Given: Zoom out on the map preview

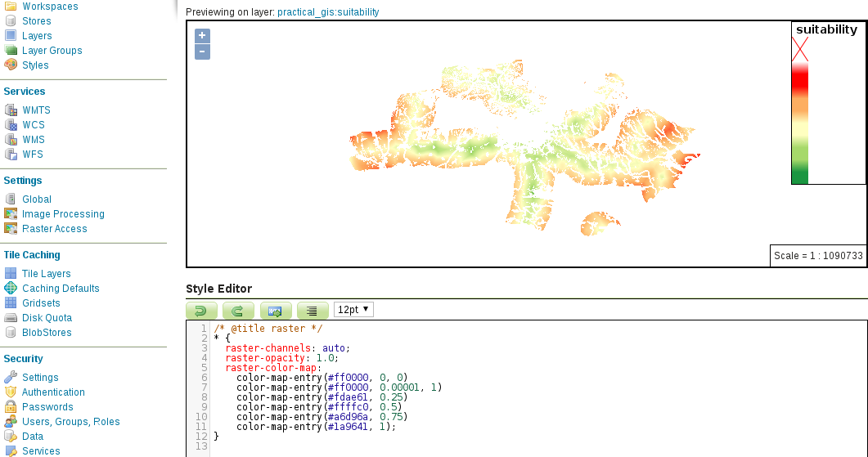Looking at the screenshot, I should coord(202,52).
